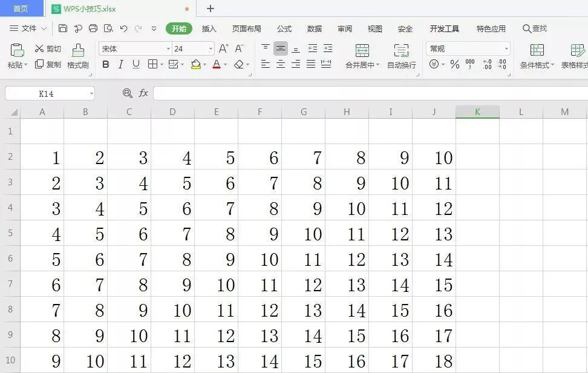Expand the 合并居中 merge dropdown
This screenshot has height=373, width=588.
click(377, 65)
